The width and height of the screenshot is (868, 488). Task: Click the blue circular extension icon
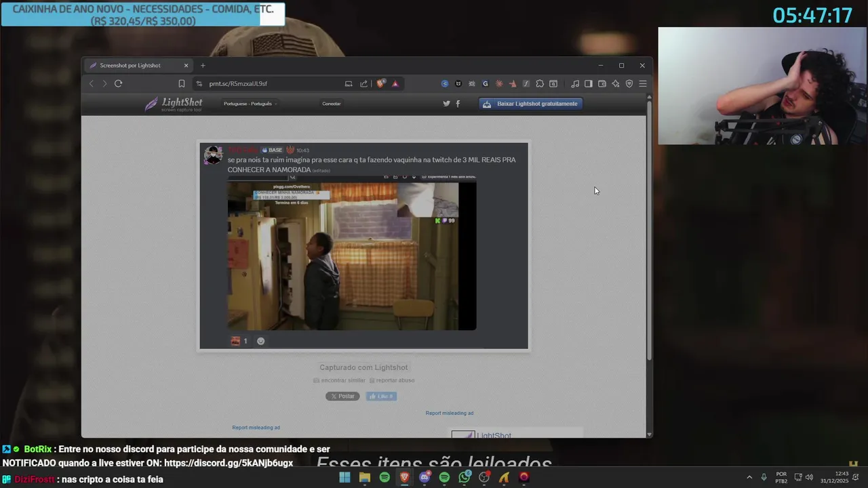(445, 83)
